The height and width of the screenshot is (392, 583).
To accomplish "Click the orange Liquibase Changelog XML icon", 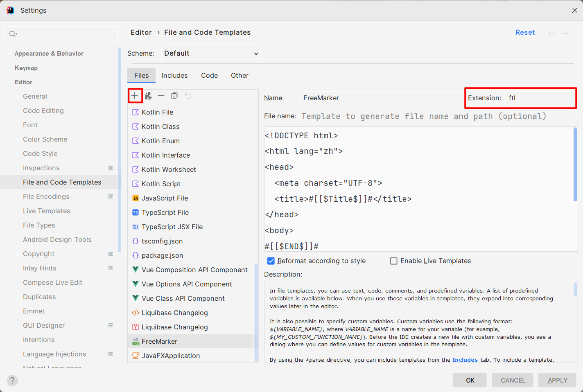I will [136, 313].
